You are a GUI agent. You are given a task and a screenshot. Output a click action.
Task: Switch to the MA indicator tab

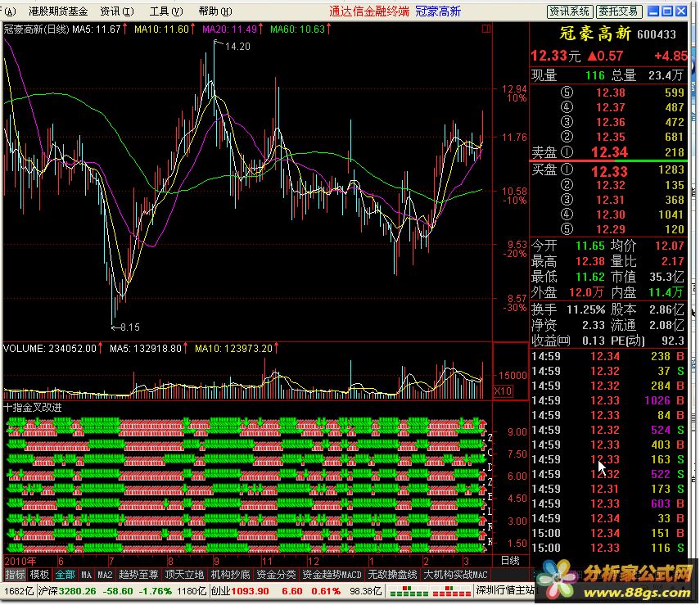pos(86,575)
